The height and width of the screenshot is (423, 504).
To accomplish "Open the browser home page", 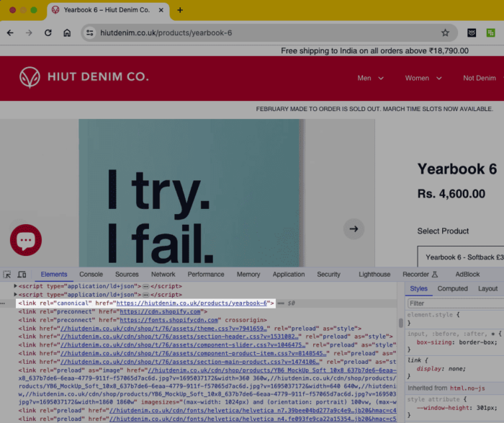I will [67, 33].
